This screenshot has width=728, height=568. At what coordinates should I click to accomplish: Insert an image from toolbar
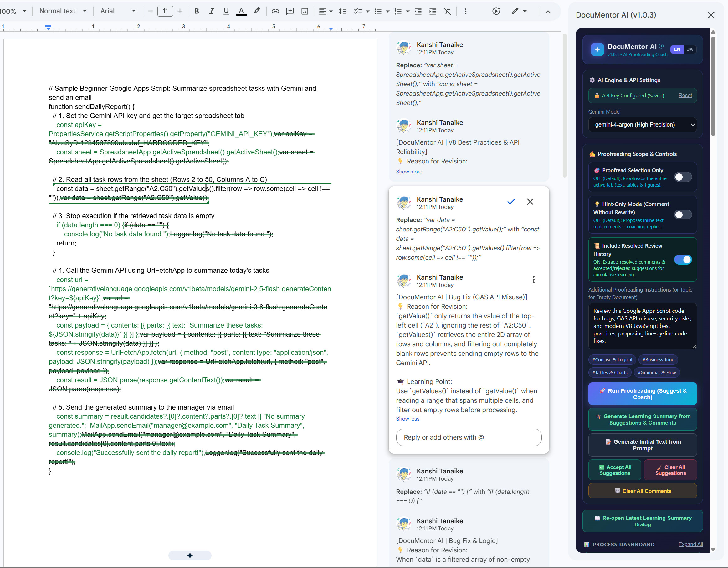click(x=305, y=11)
